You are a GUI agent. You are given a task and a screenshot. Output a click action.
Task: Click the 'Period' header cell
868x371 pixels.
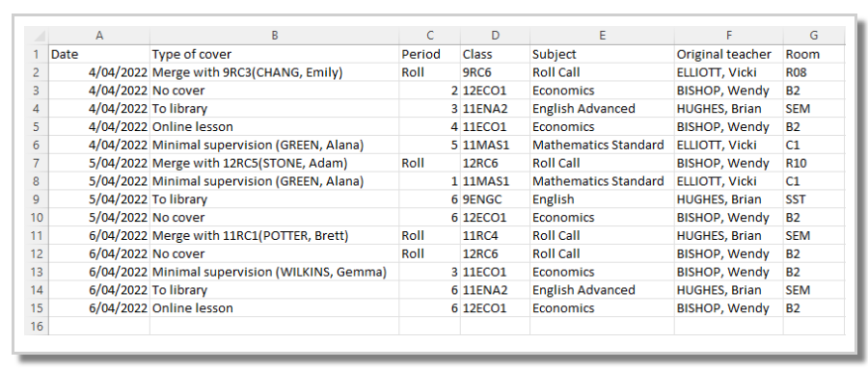pos(429,54)
